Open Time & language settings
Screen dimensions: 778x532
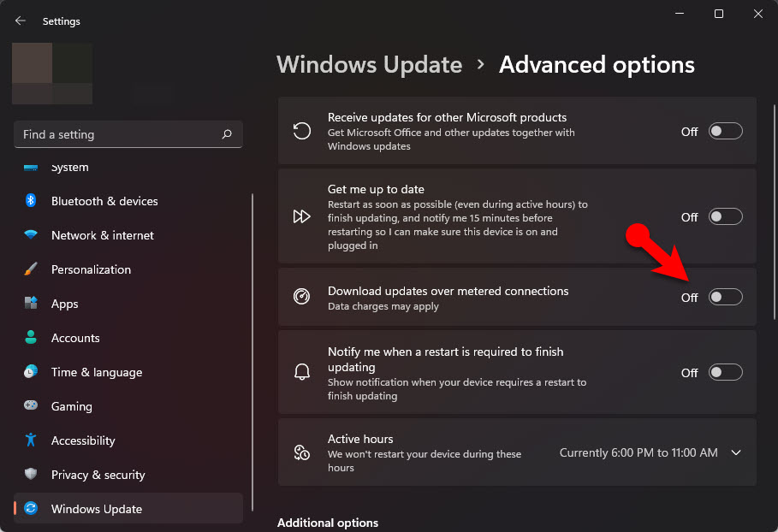[x=96, y=372]
